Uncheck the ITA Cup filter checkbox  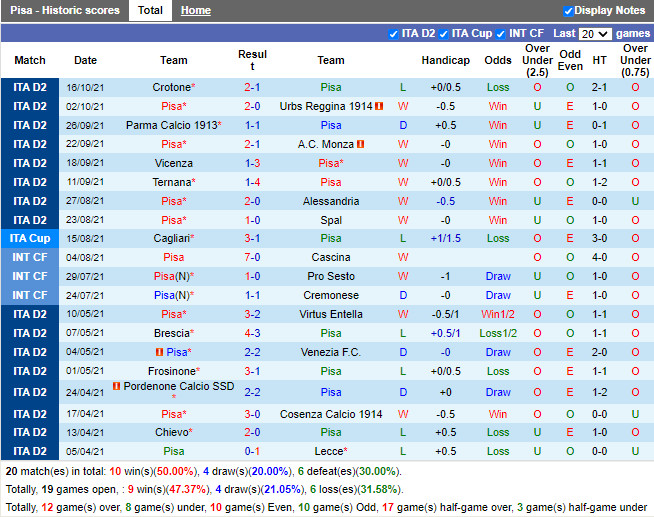pos(443,34)
